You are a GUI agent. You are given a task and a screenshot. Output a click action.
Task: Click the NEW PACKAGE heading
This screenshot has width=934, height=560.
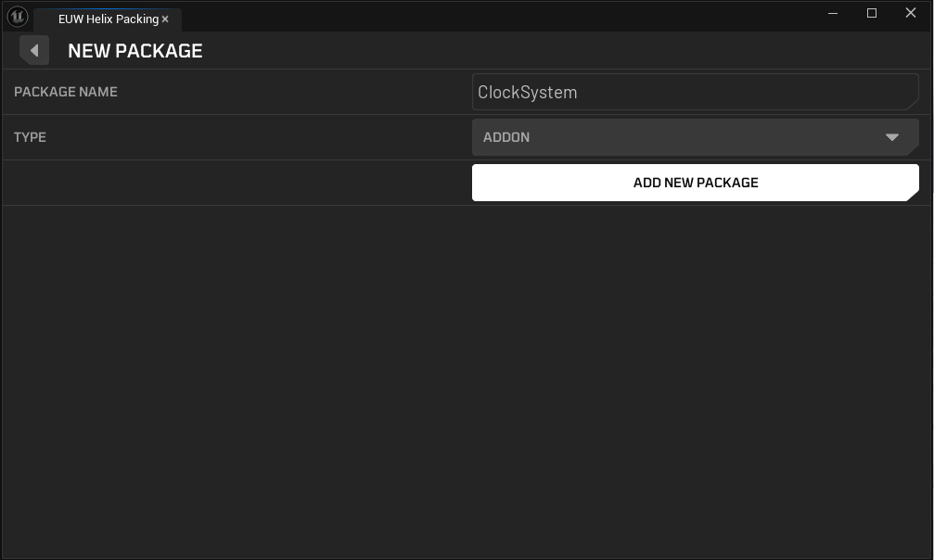pyautogui.click(x=135, y=51)
